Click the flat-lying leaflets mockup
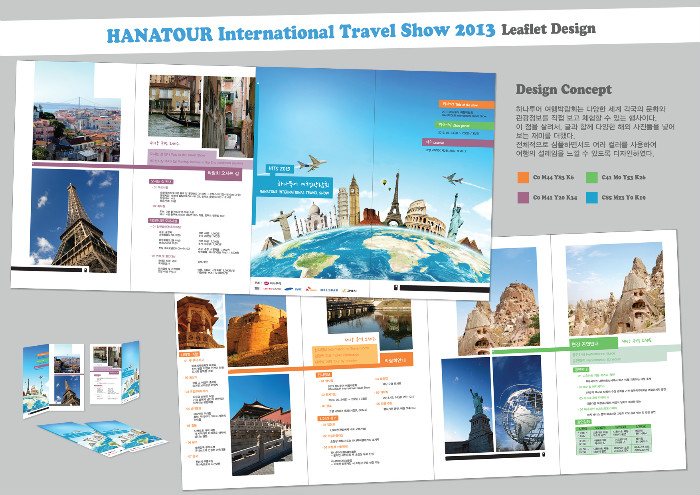 (x=103, y=437)
